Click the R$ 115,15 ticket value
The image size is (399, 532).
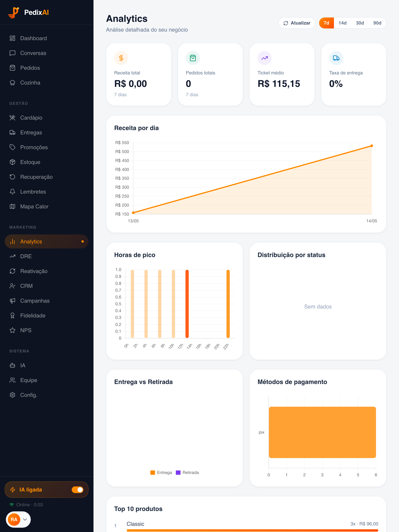[x=279, y=84]
